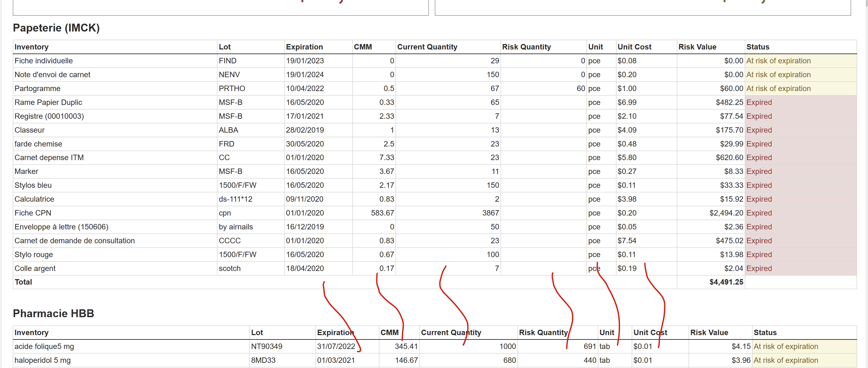Click the Stylos bleu expiration date 16/05/2020

[x=305, y=185]
